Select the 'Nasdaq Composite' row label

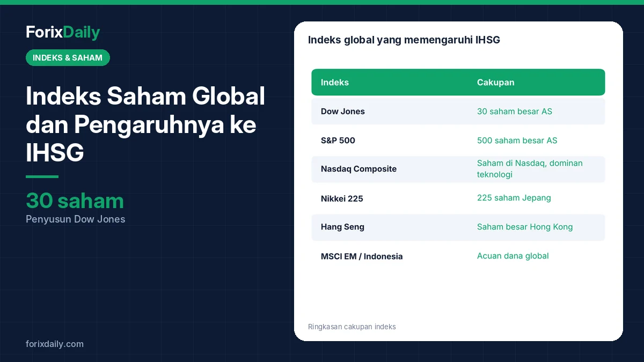[358, 169]
